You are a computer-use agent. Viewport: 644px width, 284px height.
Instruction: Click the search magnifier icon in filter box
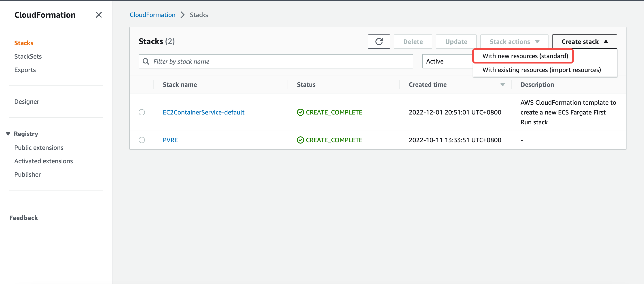146,61
